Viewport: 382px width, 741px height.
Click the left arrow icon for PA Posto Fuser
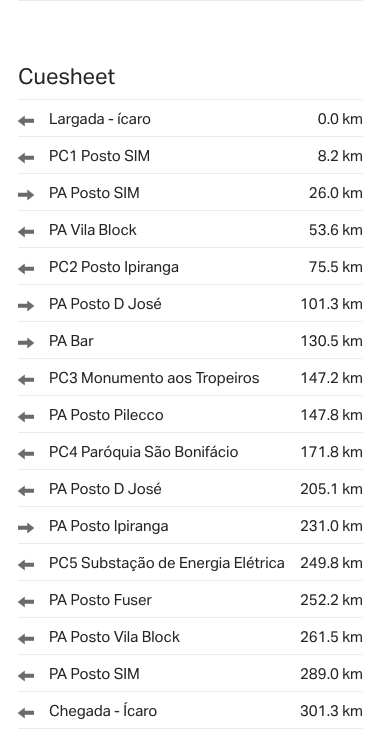tap(26, 602)
